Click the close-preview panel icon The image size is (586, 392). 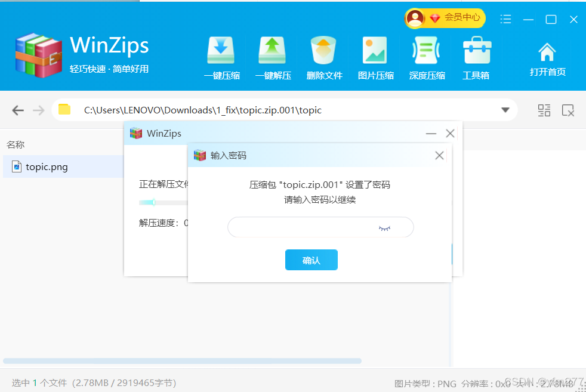coord(568,110)
